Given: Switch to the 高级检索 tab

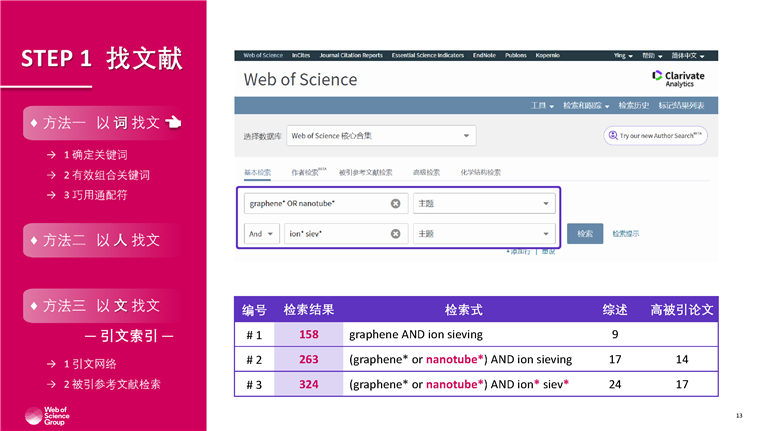Looking at the screenshot, I should [426, 172].
